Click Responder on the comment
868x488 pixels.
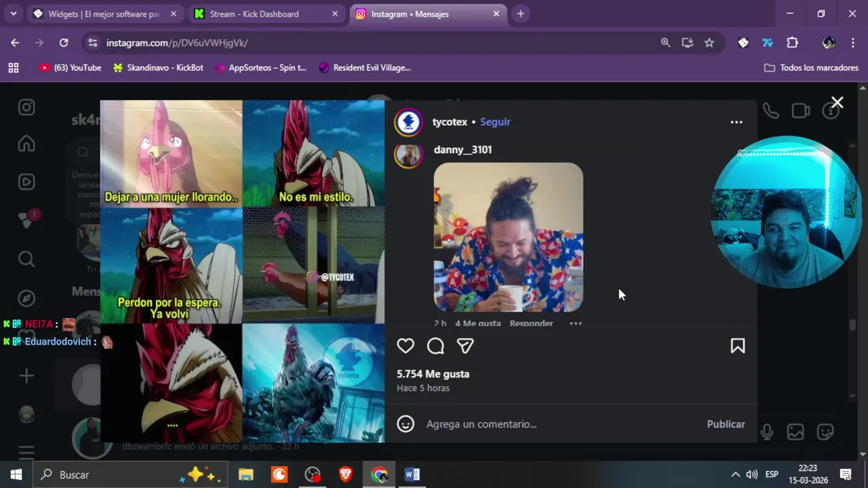coord(531,323)
